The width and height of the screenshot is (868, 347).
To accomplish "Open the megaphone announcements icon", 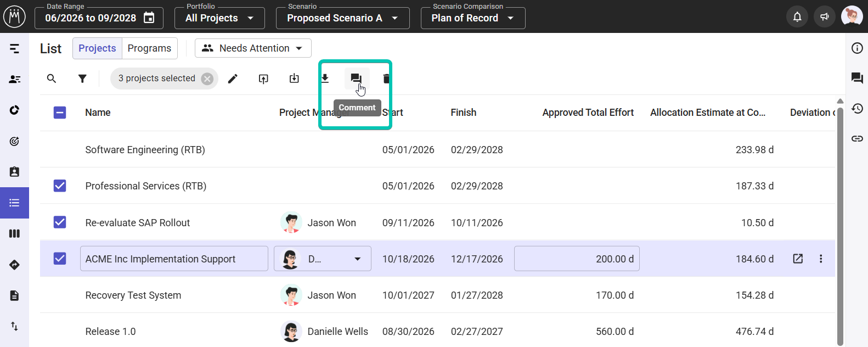I will coord(824,16).
